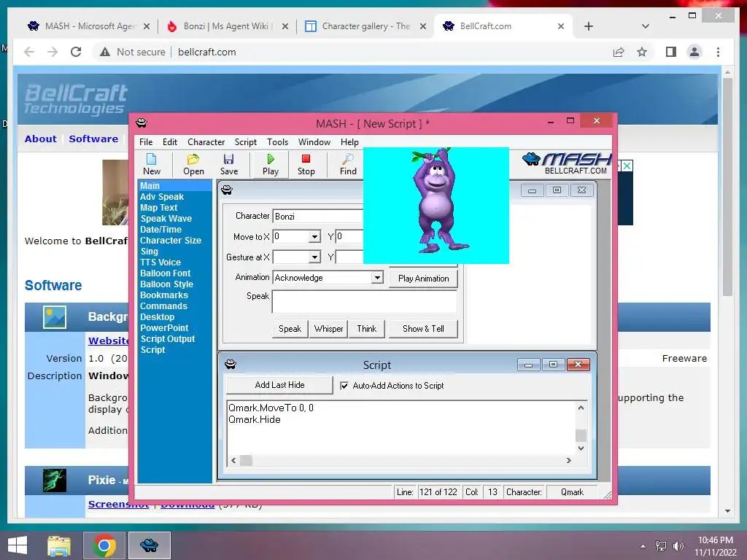
Task: Click the Character name field
Action: [318, 216]
